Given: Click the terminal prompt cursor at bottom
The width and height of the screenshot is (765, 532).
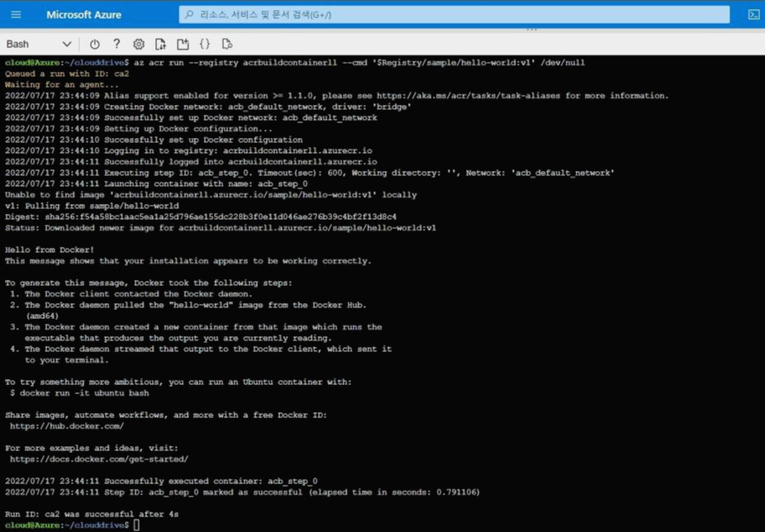Looking at the screenshot, I should click(x=136, y=525).
